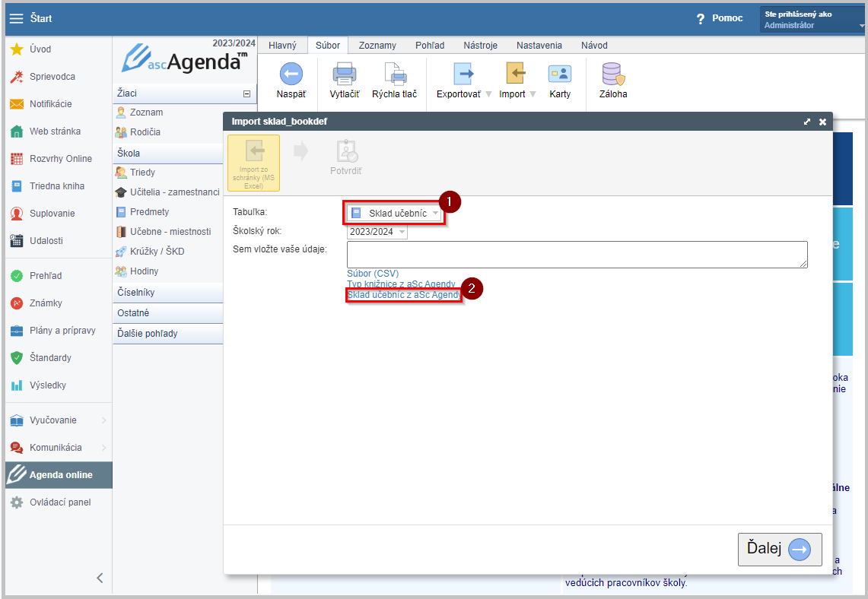Click Typ knižnice z aSc Agendy link
Viewport: 868px width, 599px height.
(x=402, y=284)
